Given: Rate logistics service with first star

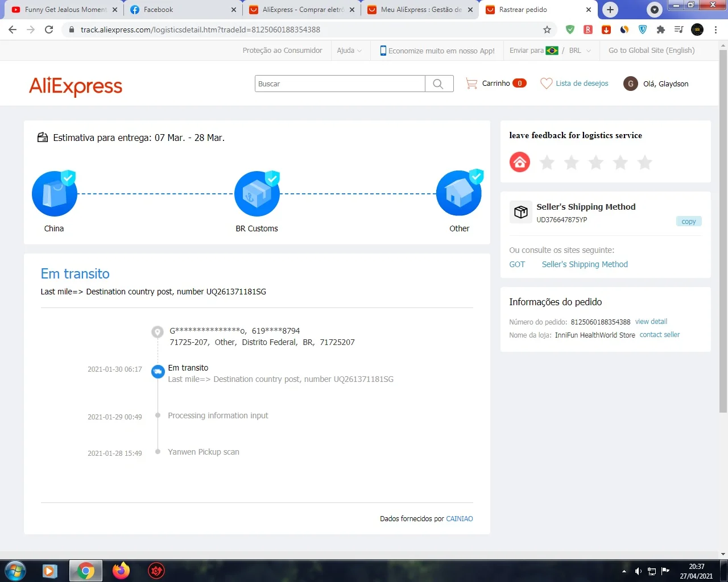Looking at the screenshot, I should coord(547,163).
